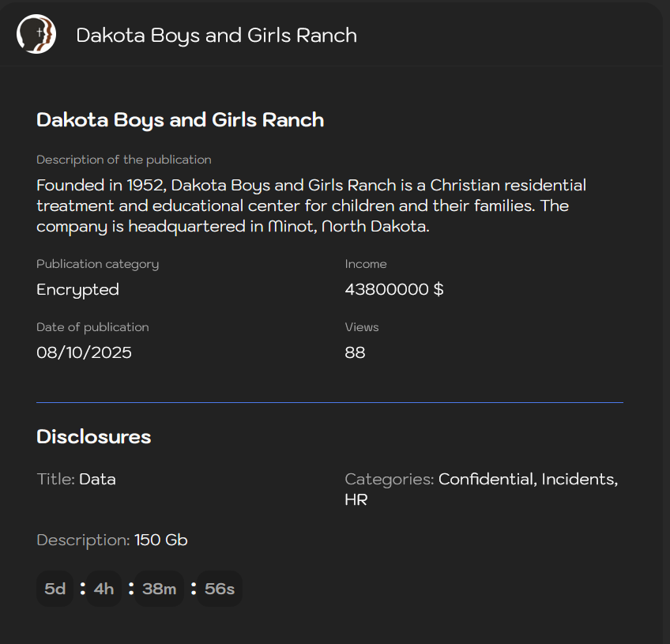The image size is (670, 644).
Task: Click the 'Disclosures' section heading
Action: (94, 437)
